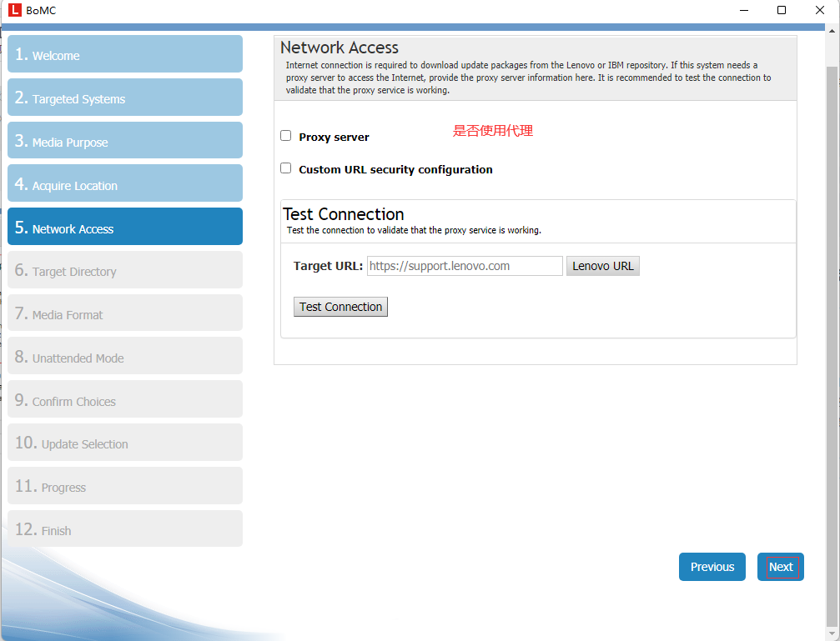
Task: Click the vertical scrollbar thumb
Action: click(x=832, y=345)
